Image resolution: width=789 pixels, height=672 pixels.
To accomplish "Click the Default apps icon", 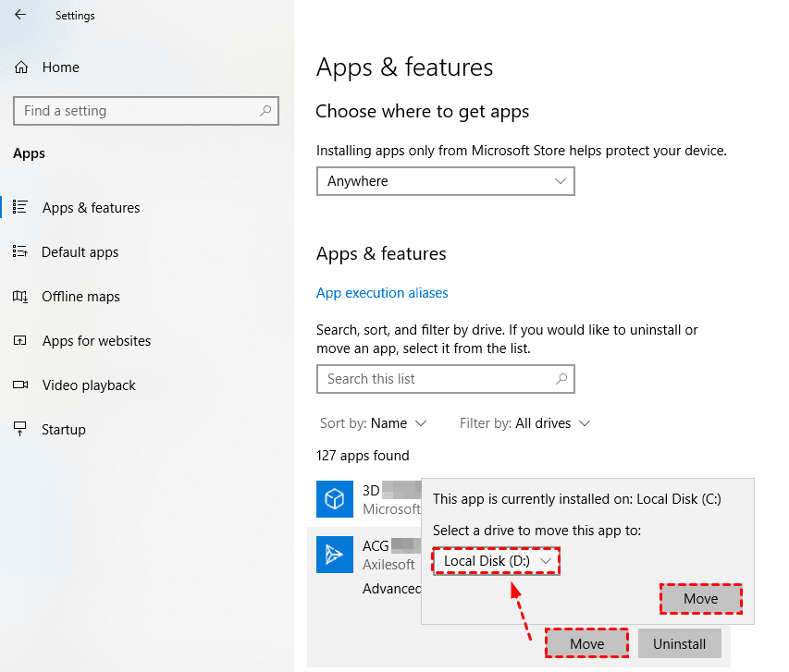I will [20, 252].
